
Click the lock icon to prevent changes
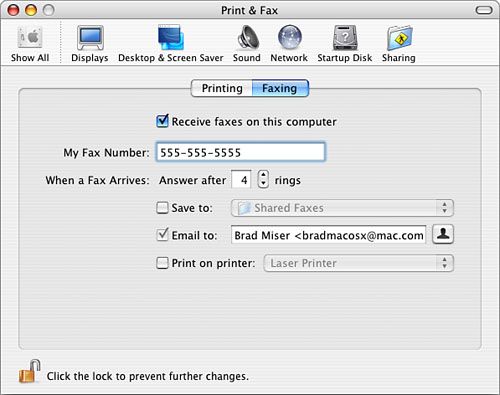(x=29, y=371)
